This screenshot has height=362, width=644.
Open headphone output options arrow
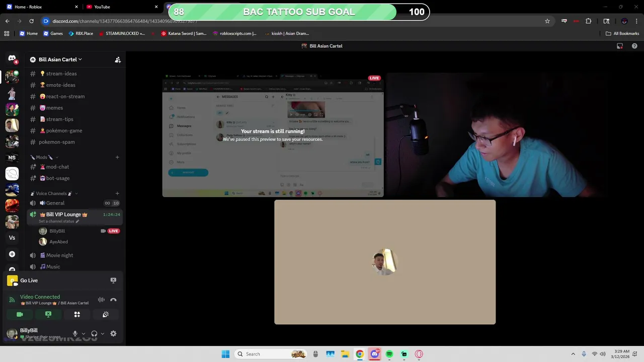pos(103,333)
